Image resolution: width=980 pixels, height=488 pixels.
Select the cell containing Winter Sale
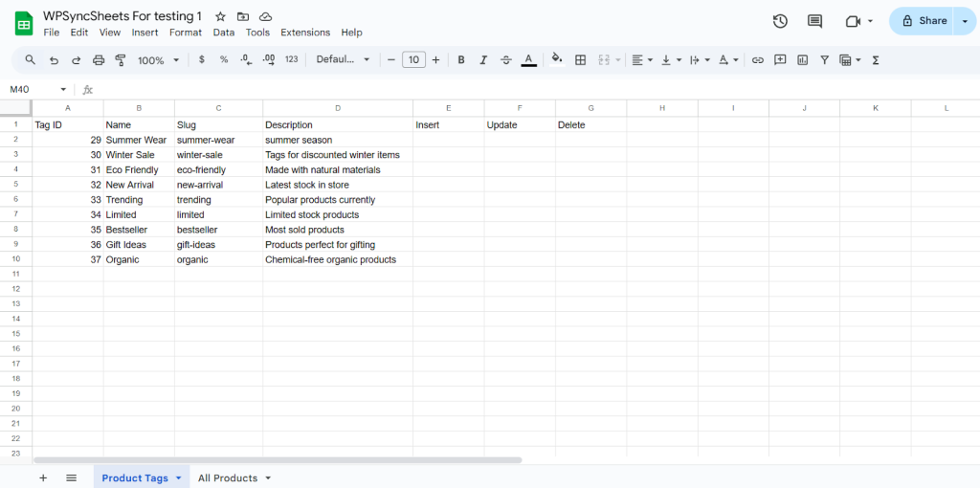click(x=139, y=154)
